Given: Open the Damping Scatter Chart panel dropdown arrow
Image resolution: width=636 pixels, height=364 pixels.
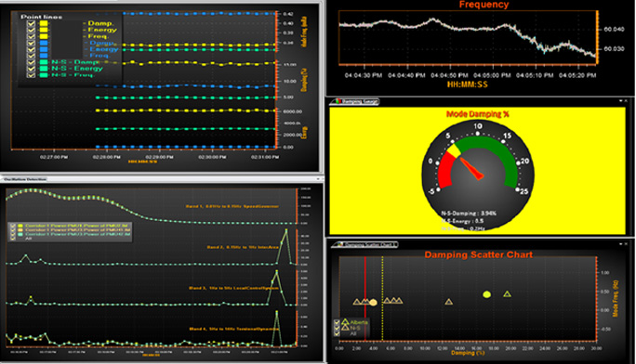Looking at the screenshot, I should (620, 244).
